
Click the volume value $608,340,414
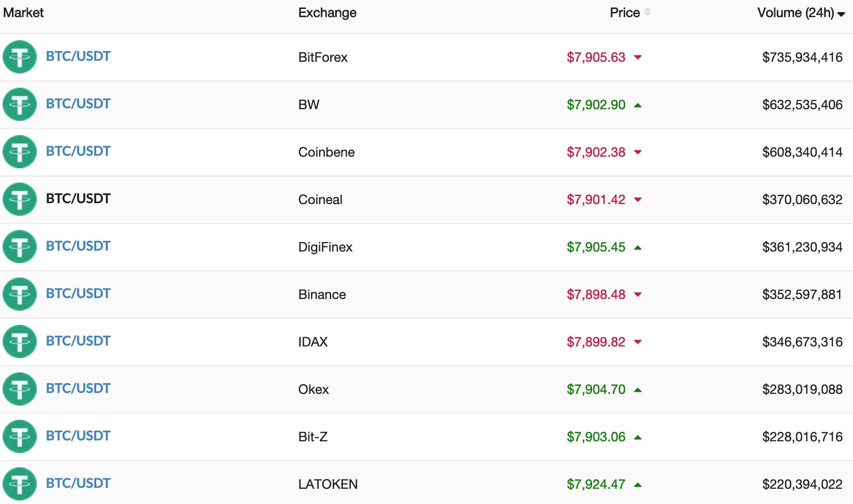point(802,152)
